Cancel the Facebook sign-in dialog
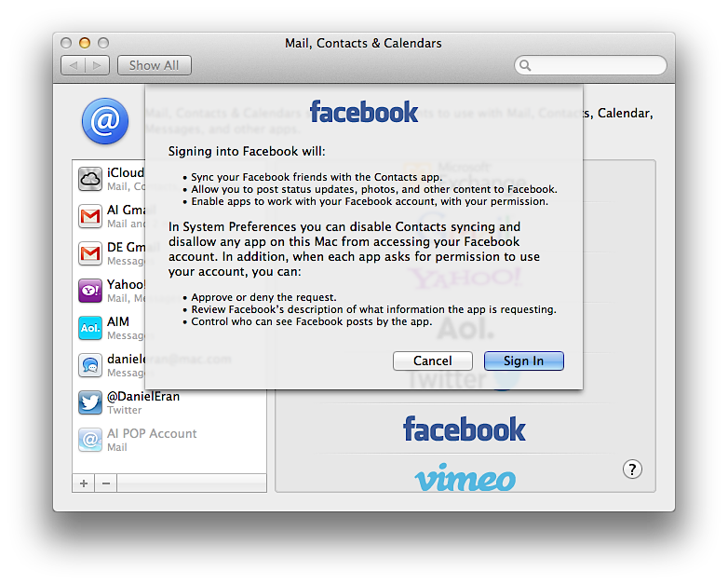The image size is (728, 585). pyautogui.click(x=433, y=361)
